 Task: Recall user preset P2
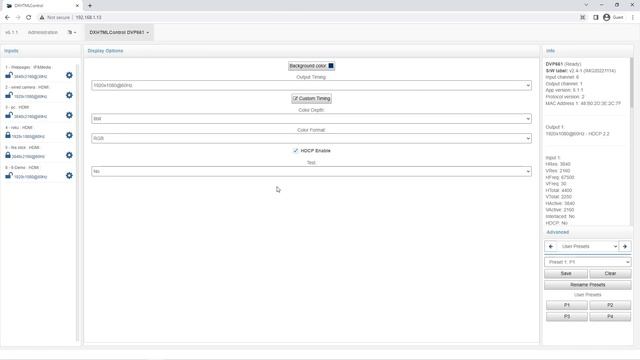pos(610,305)
